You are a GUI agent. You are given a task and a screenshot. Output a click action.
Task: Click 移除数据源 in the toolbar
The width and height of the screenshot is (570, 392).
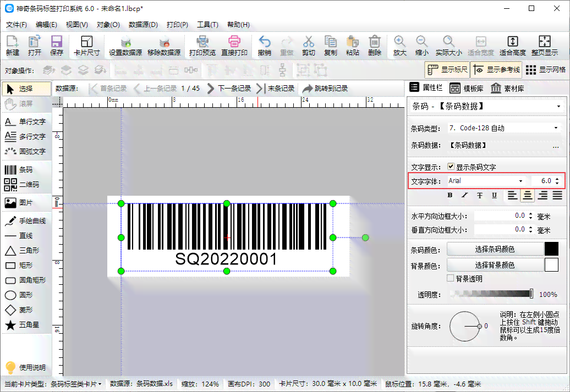click(x=164, y=46)
